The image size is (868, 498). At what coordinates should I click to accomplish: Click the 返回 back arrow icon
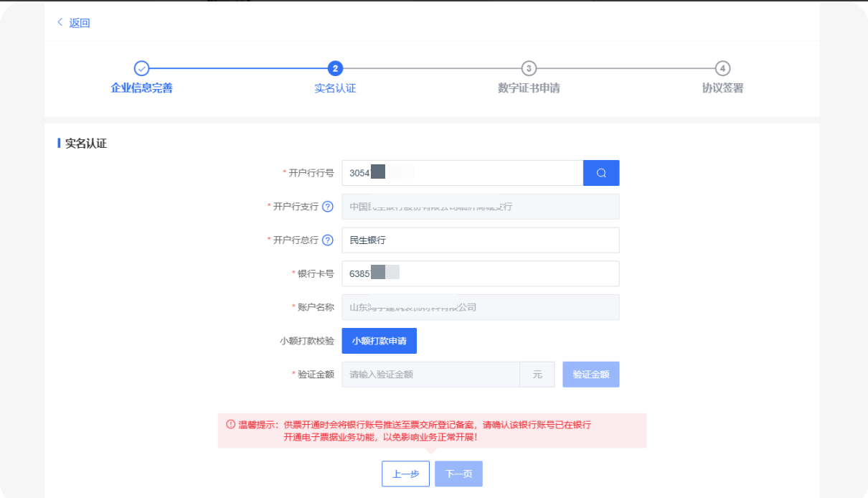click(60, 23)
